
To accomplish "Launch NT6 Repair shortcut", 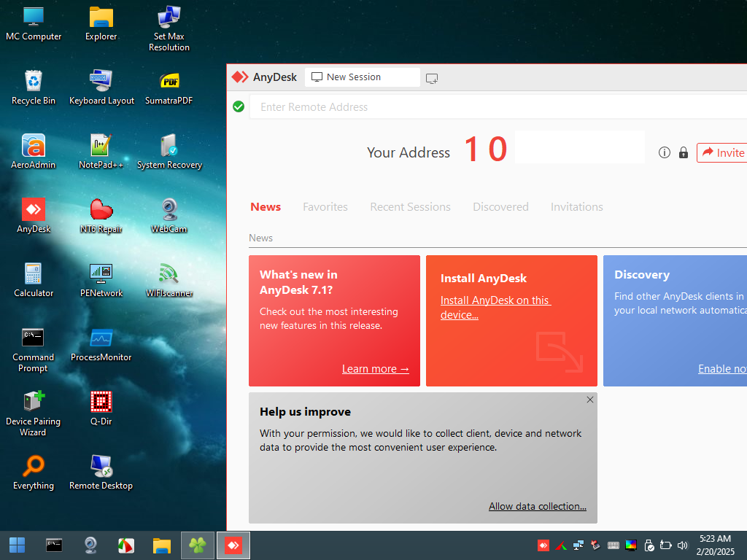I will coord(101,216).
